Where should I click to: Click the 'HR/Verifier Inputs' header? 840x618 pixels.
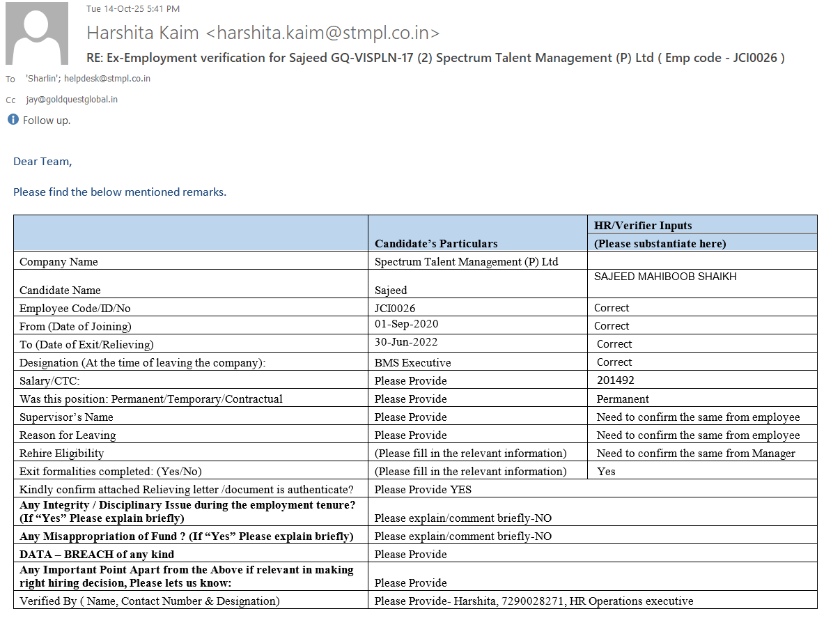[x=643, y=226]
